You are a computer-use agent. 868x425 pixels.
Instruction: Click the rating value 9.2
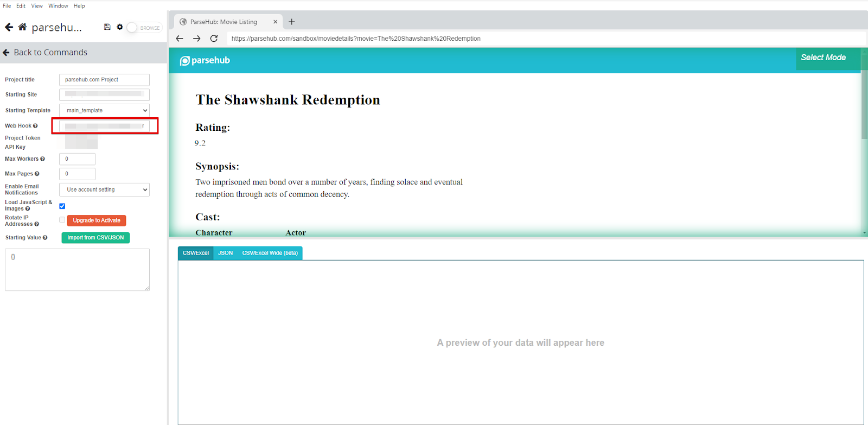(x=200, y=143)
